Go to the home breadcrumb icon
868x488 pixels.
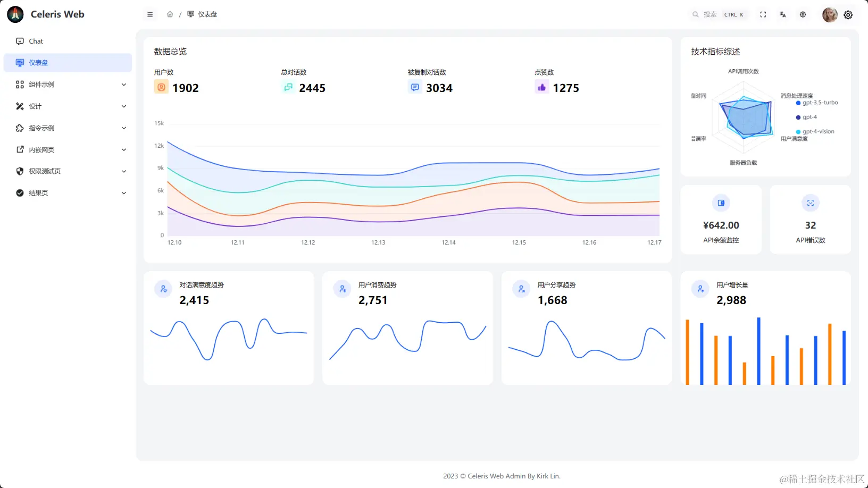170,14
